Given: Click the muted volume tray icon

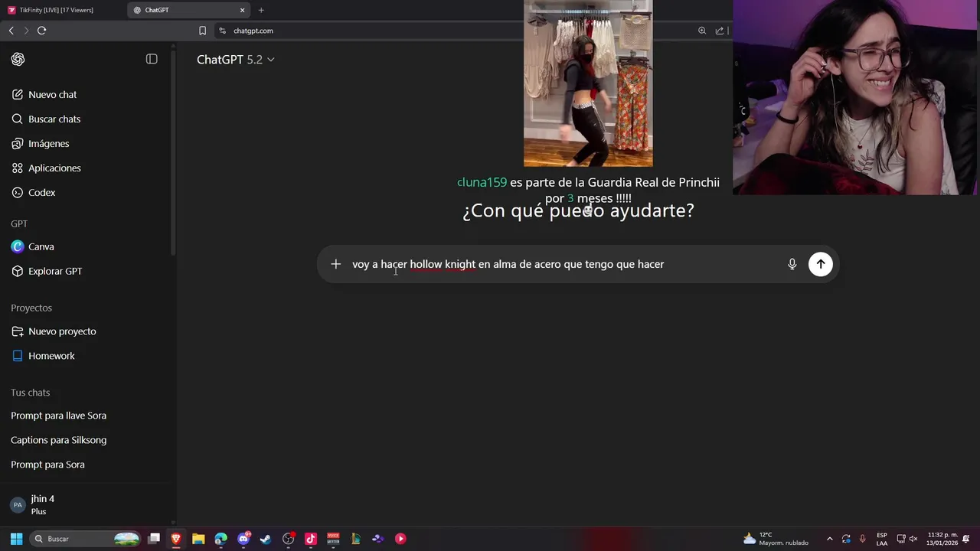Looking at the screenshot, I should [913, 539].
